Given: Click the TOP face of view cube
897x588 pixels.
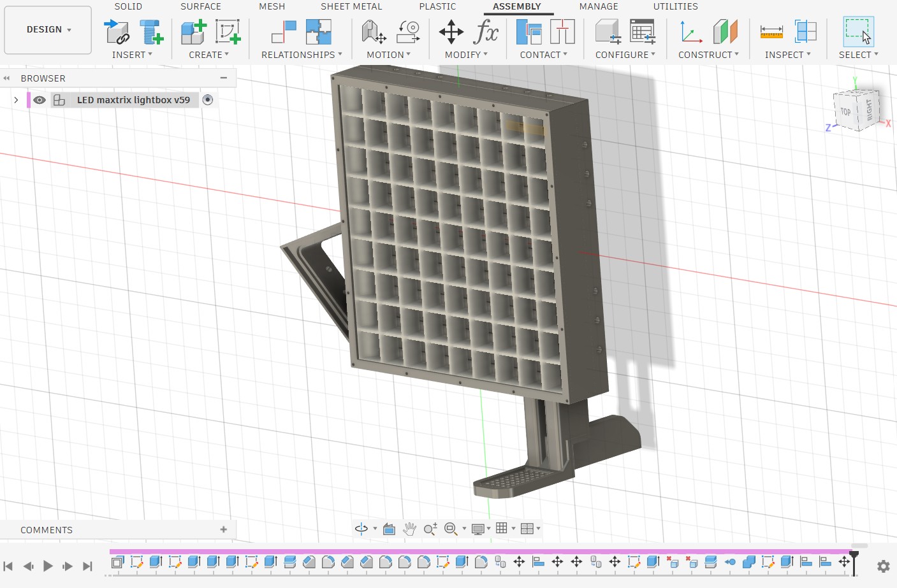Looking at the screenshot, I should coord(845,112).
